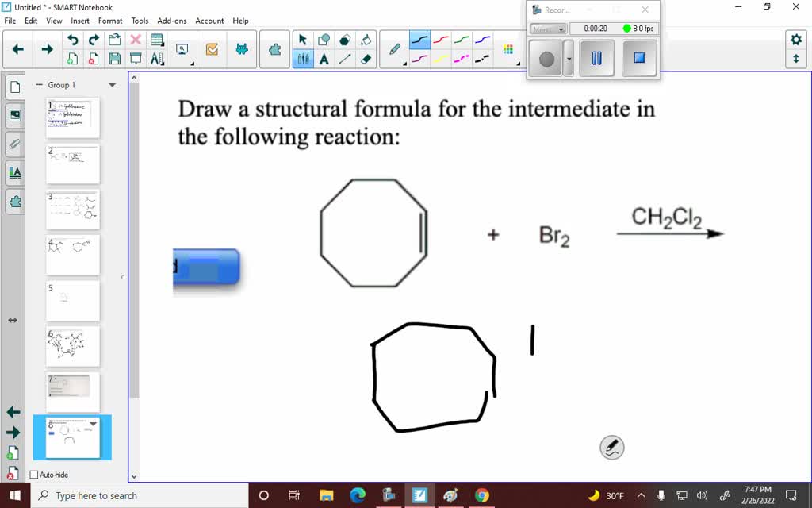The image size is (812, 508).
Task: Click the Next Page arrow button
Action: (x=47, y=48)
